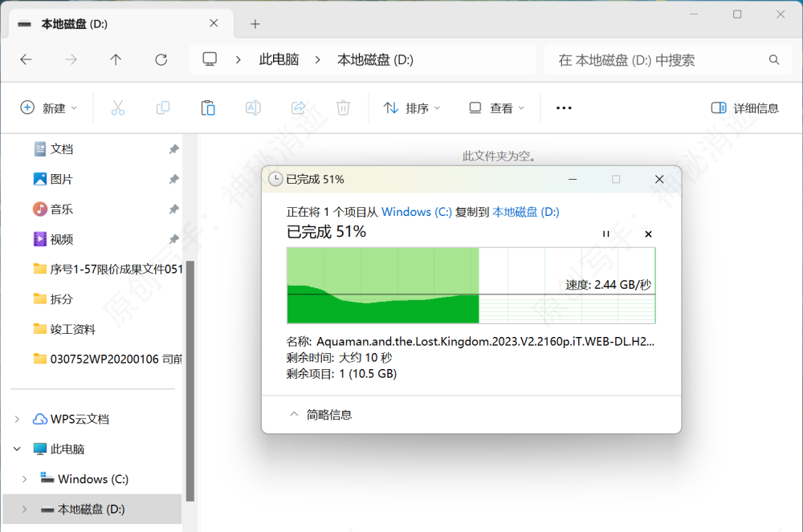
Task: Add a new tab with plus button
Action: (255, 24)
